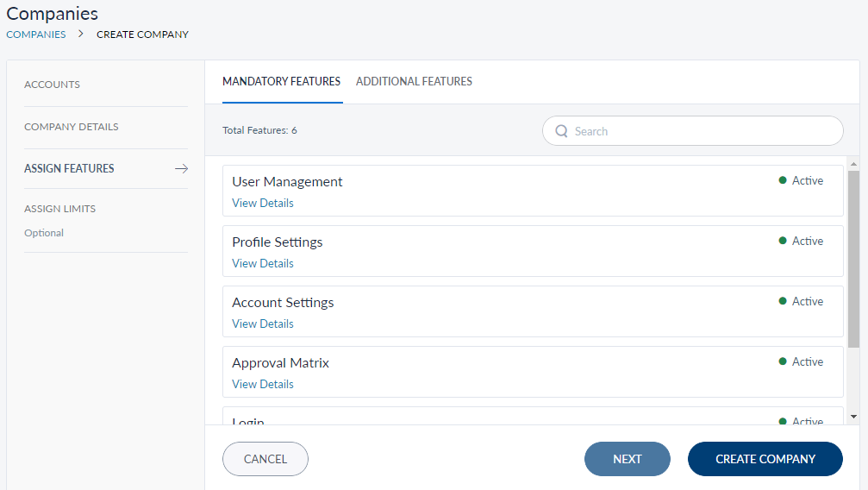Viewport: 868px width, 490px height.
Task: Click the Create Company button
Action: point(765,459)
